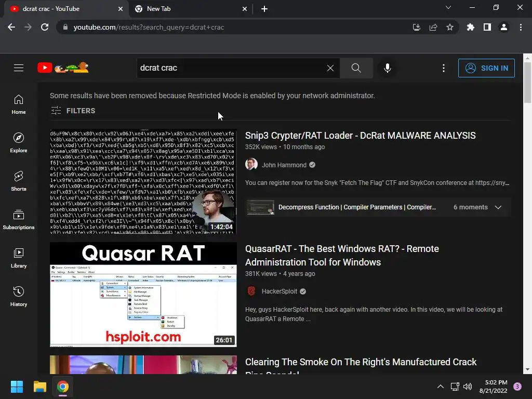Open the Home sidebar item
The width and height of the screenshot is (532, 399).
[x=19, y=104]
